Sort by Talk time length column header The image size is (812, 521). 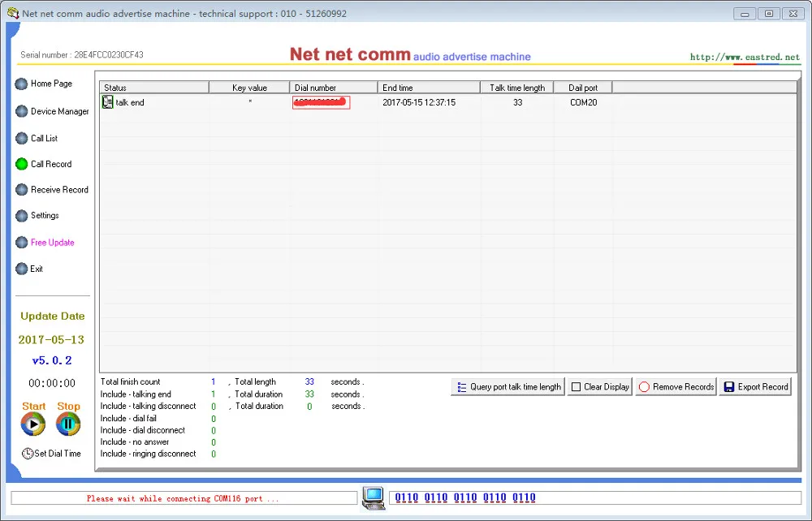[x=516, y=88]
